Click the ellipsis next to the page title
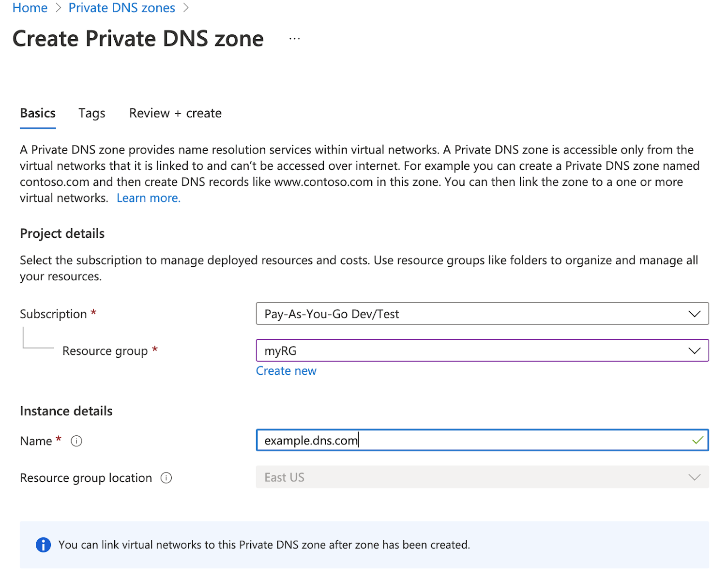728x580 pixels. click(294, 38)
